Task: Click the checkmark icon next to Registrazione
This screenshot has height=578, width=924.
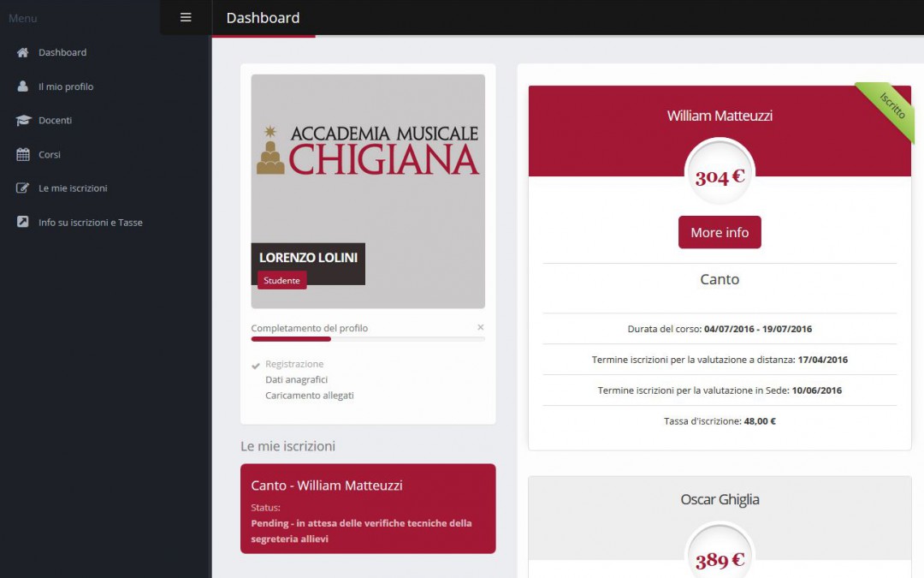Action: click(256, 366)
